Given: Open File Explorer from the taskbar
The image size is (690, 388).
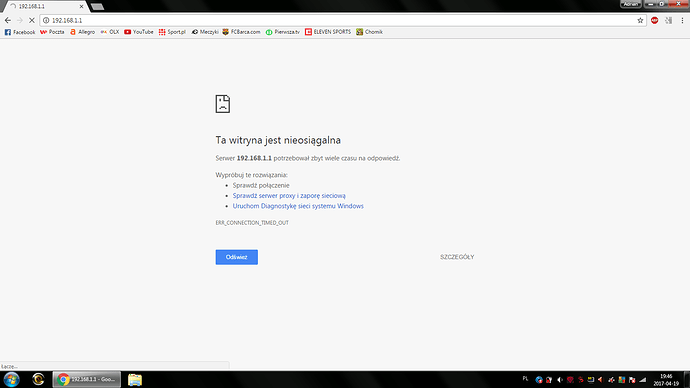Looking at the screenshot, I should pos(135,379).
